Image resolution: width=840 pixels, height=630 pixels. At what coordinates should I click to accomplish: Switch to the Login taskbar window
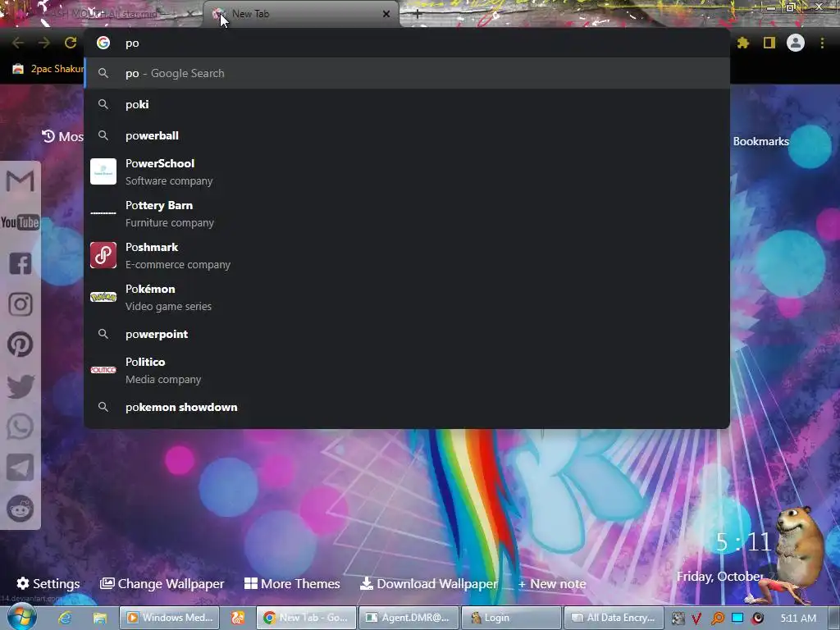tap(511, 618)
